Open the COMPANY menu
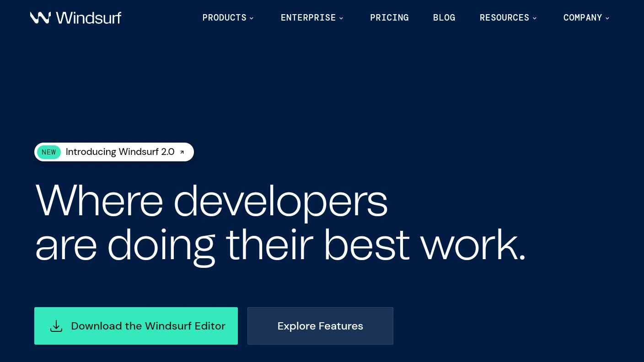 [x=586, y=18]
